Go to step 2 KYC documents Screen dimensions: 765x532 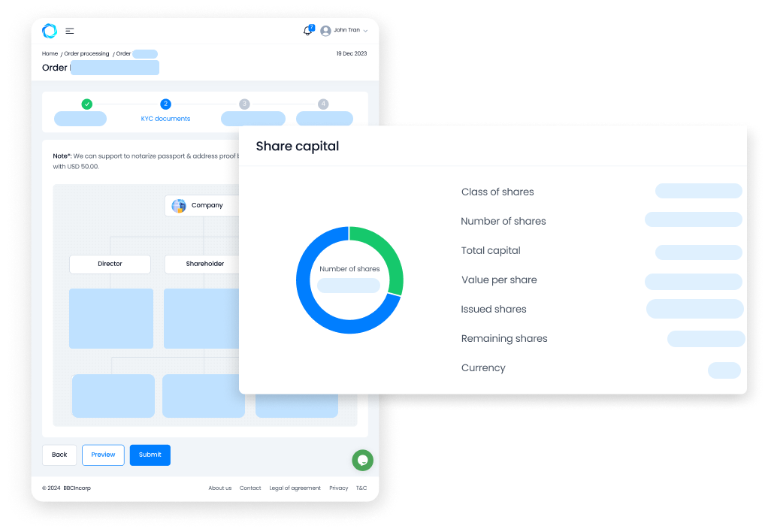coord(165,104)
